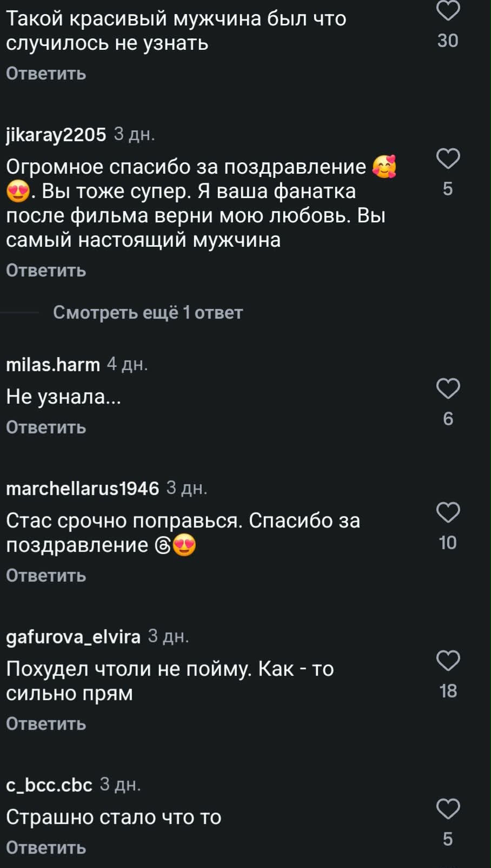View likes count 18 on gafurova_elvira's comment
Screen dimensions: 491x868
pos(448,691)
